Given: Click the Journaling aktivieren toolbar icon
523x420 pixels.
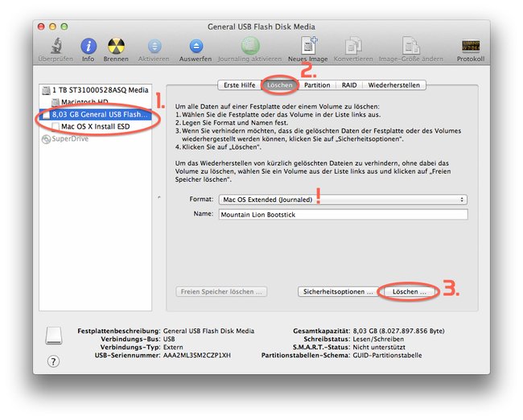Looking at the screenshot, I should (249, 46).
